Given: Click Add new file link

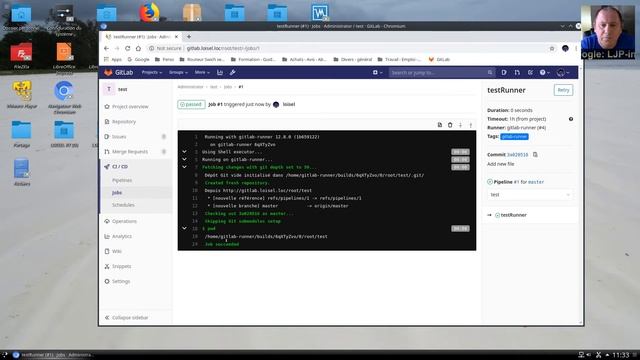Looking at the screenshot, I should click(500, 164).
